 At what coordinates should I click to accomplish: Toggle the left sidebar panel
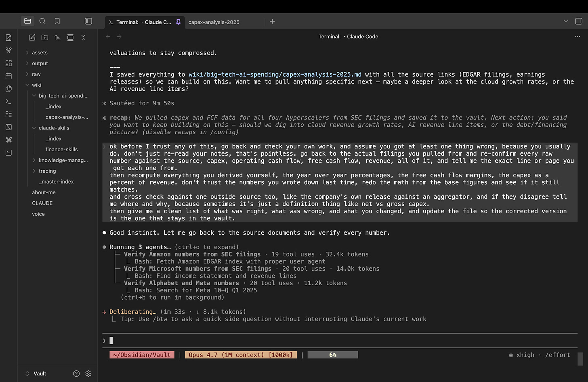click(88, 21)
